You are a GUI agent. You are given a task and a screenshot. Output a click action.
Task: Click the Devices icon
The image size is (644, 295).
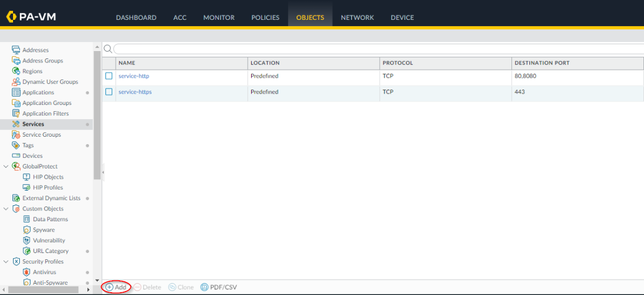tap(16, 155)
